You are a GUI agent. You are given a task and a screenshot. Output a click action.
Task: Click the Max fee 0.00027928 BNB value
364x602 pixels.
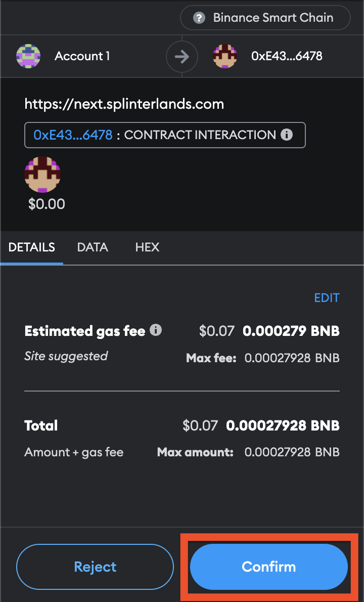tap(292, 358)
